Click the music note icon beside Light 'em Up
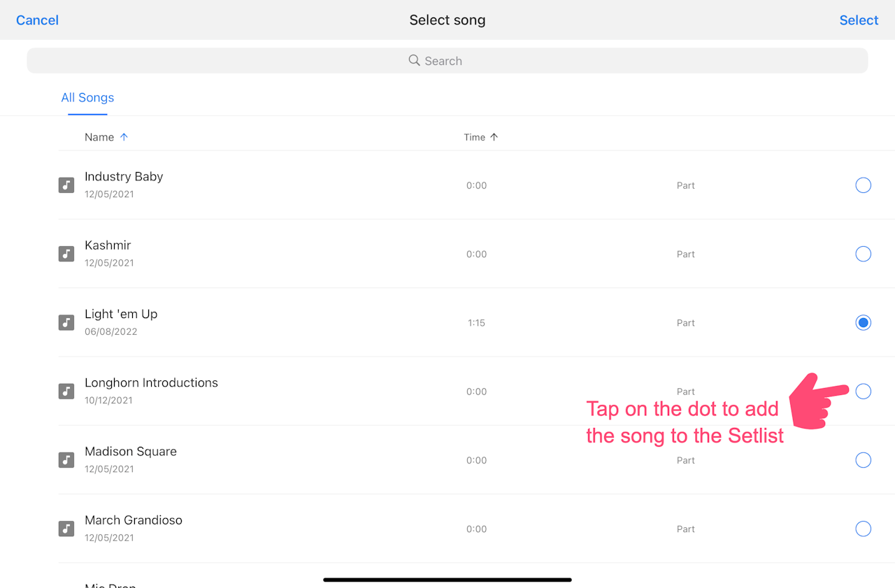The width and height of the screenshot is (895, 588). click(66, 322)
